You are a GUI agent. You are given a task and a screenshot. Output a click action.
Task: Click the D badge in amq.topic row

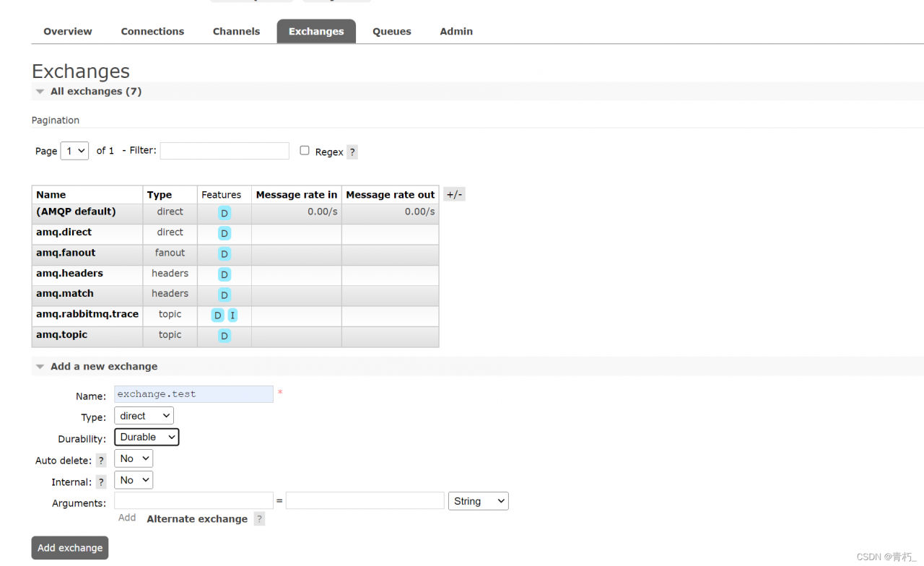(225, 336)
